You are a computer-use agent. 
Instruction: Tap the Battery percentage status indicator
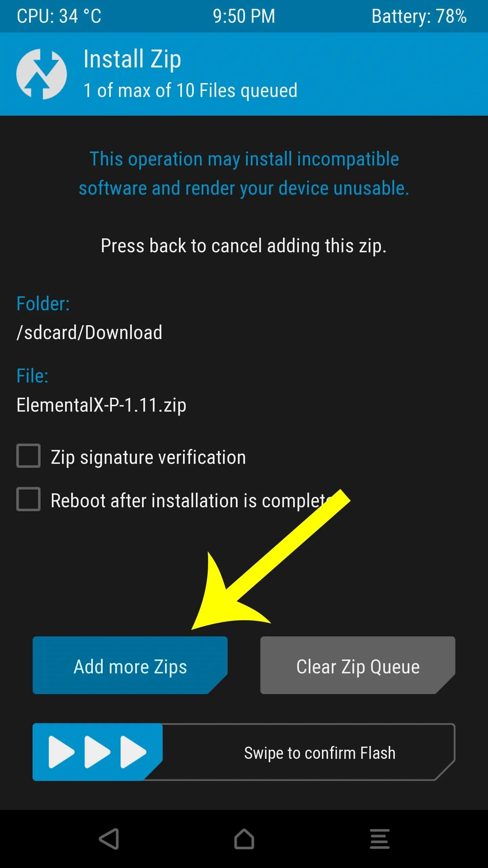pos(419,16)
